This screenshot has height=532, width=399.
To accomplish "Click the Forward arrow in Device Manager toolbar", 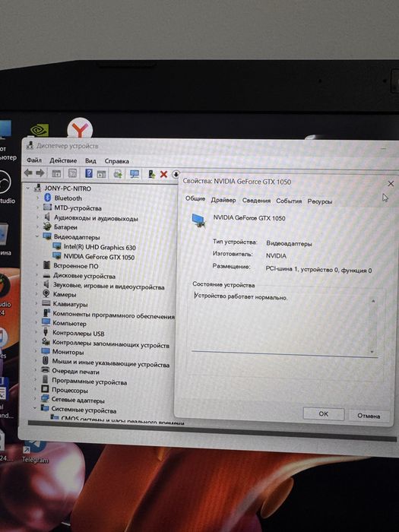I will [40, 173].
